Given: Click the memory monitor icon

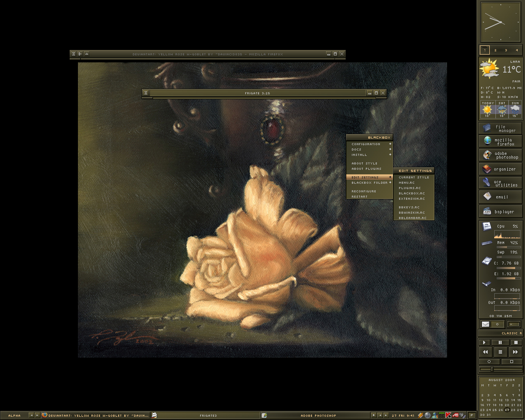Looking at the screenshot, I should pos(487,243).
